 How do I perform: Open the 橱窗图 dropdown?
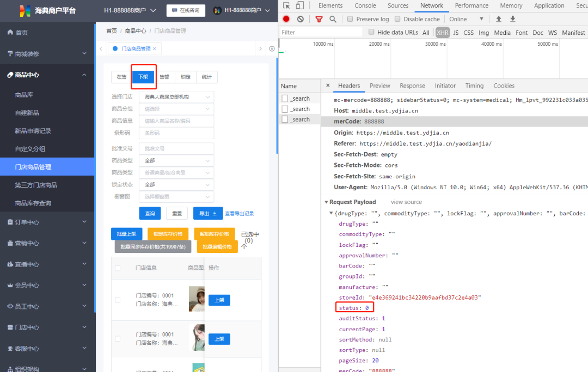176,197
